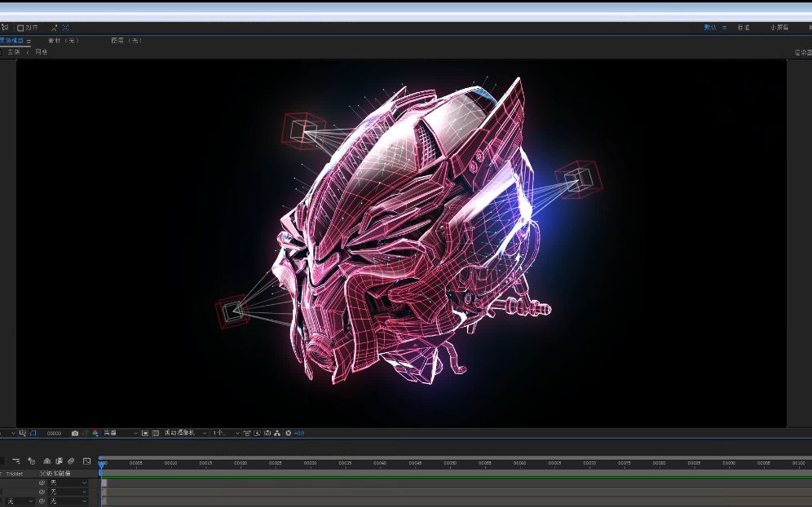812x507 pixels.
Task: Open a layer's parent 无 dropdown
Action: tap(65, 483)
